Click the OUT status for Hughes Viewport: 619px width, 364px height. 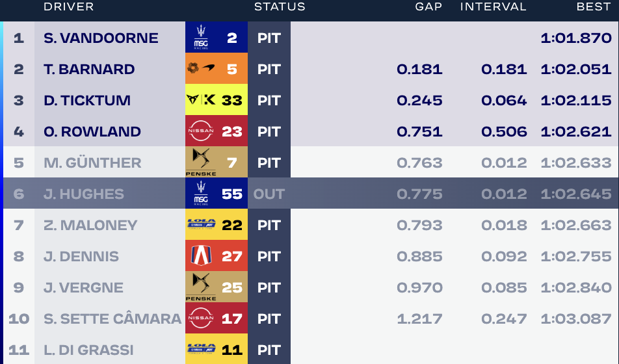click(269, 194)
